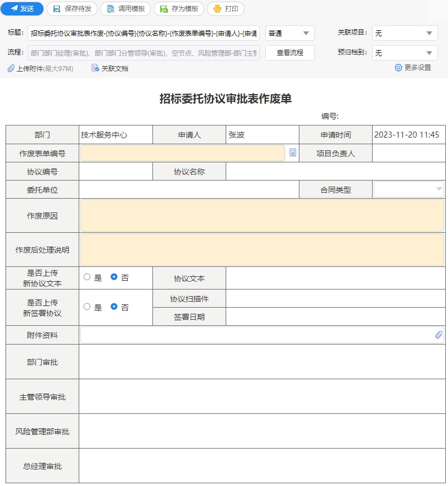Open the picker icon for 作废表单编号
448x486 pixels.
click(x=292, y=152)
